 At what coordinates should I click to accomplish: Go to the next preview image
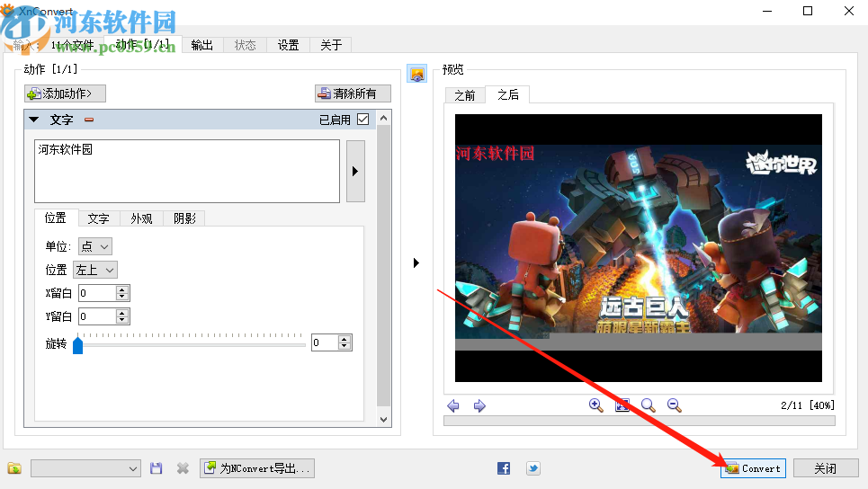pos(479,406)
